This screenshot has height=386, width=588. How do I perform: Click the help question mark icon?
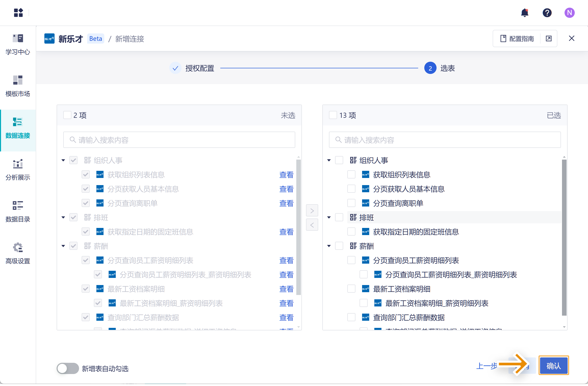pos(547,13)
